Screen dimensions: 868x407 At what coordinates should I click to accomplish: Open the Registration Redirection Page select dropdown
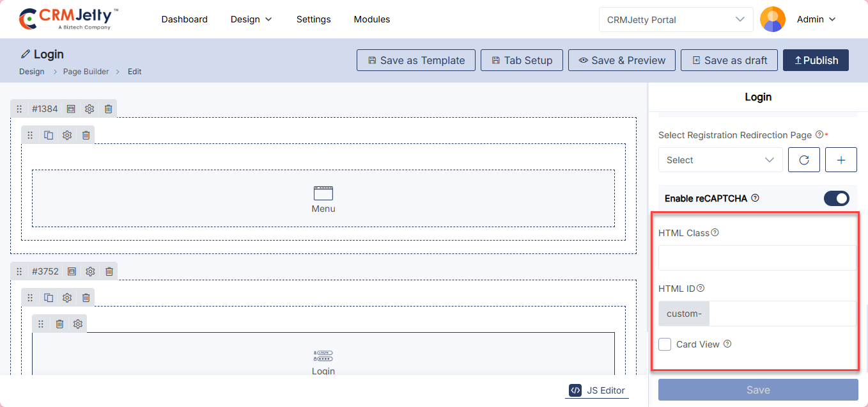click(720, 160)
